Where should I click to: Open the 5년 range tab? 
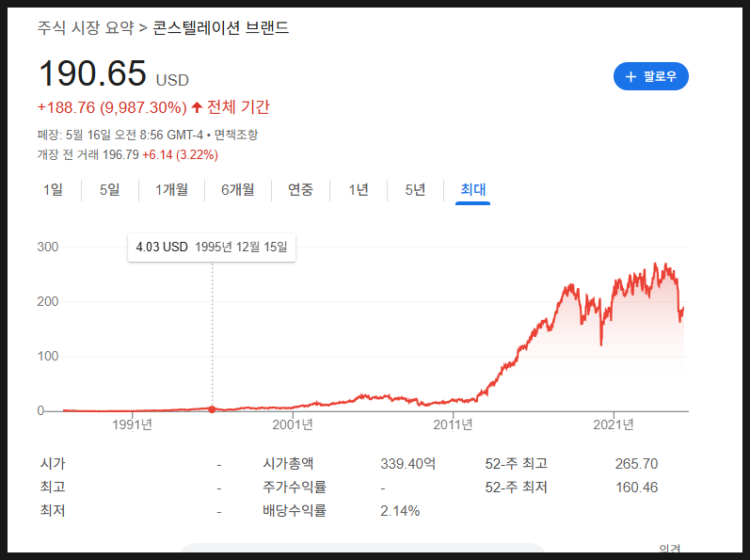[x=415, y=190]
